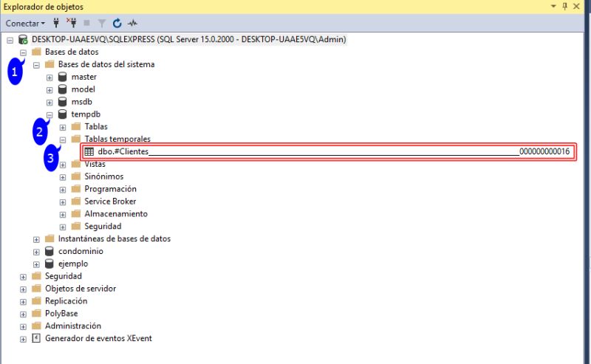Expand the Seguridad folder under tempdb
591x364 pixels.
click(x=63, y=227)
